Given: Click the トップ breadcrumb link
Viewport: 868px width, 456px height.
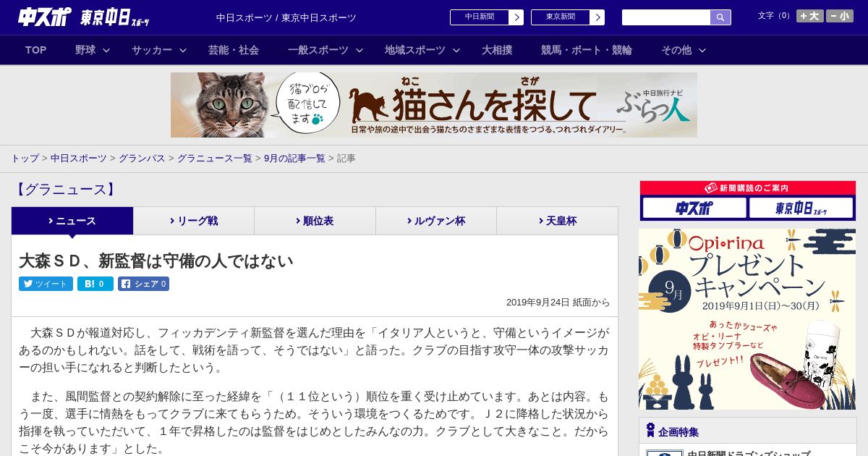Looking at the screenshot, I should [25, 158].
